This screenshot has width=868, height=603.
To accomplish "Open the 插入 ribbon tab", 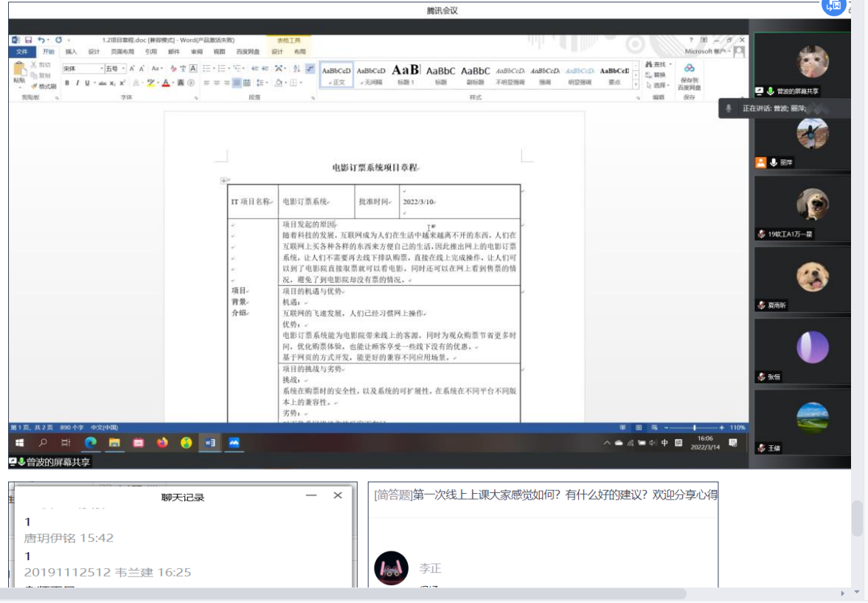I will pyautogui.click(x=71, y=52).
